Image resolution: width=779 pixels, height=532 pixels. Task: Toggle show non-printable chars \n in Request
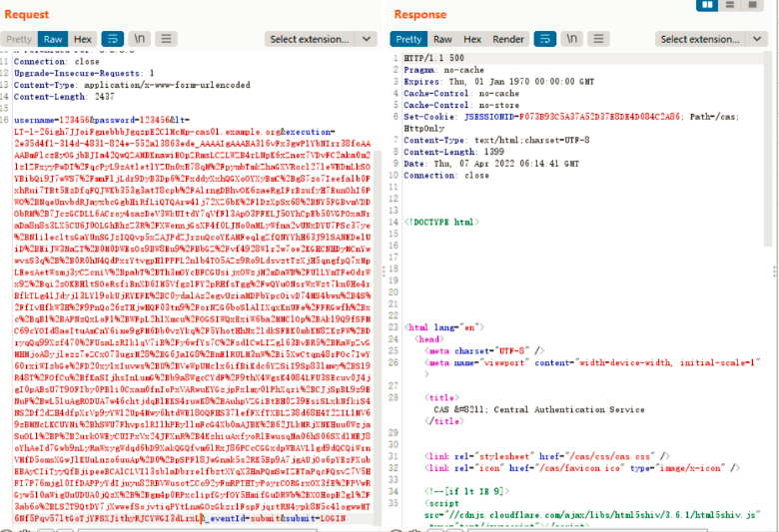point(140,39)
